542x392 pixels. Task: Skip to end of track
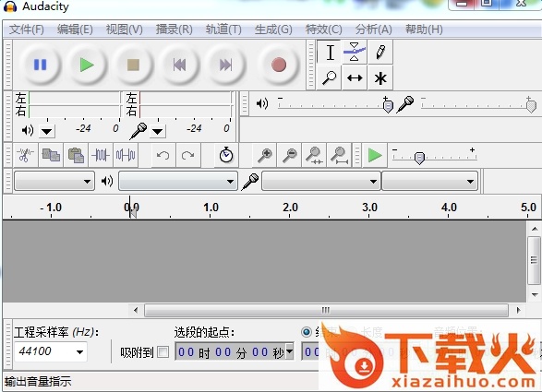[x=225, y=65]
